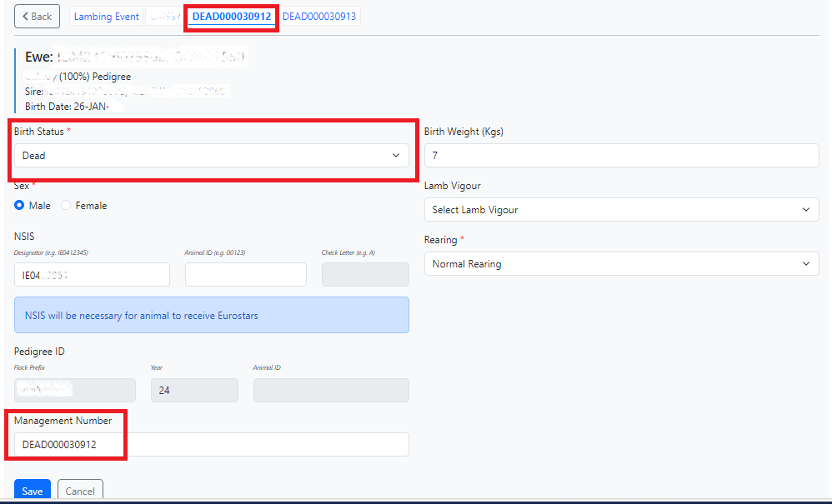Focus the Management Number input

pyautogui.click(x=211, y=445)
